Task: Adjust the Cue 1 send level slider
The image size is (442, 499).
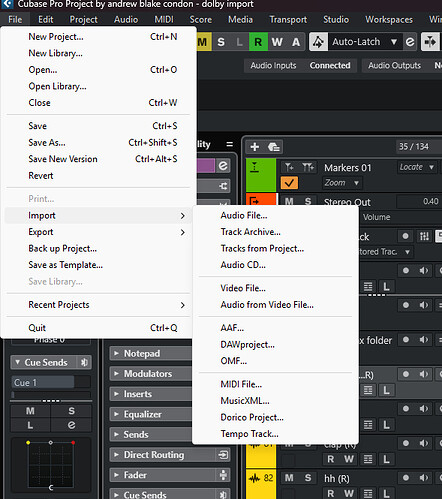Action: pyautogui.click(x=51, y=382)
